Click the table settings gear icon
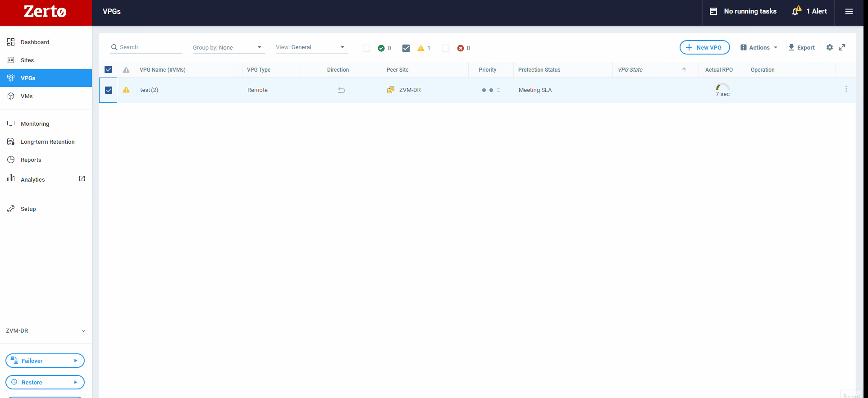The width and height of the screenshot is (868, 398). [x=829, y=47]
